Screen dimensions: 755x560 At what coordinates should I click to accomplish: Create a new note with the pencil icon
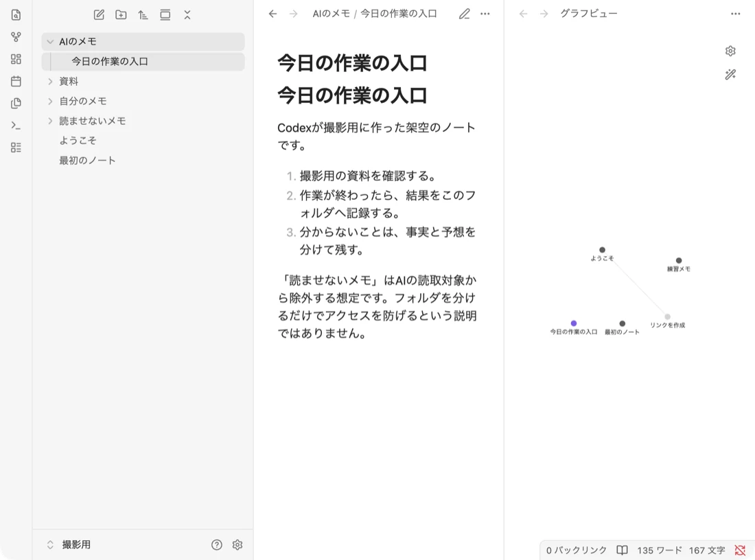pos(100,15)
